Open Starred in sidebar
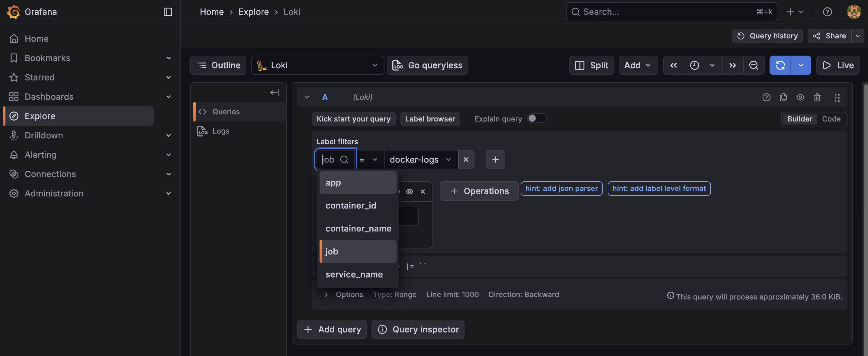This screenshot has height=356, width=868. pos(40,78)
